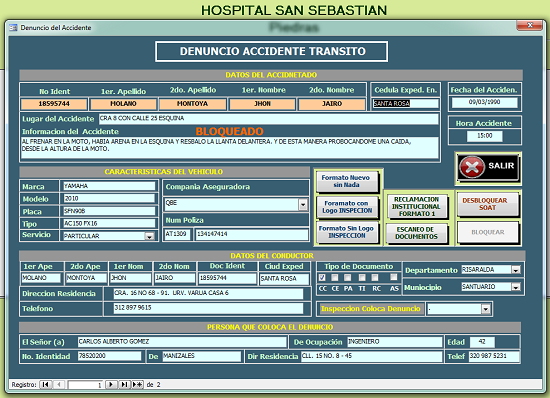Click conductor 2do Nom field JAIRO
Image resolution: width=550 pixels, height=398 pixels.
click(175, 278)
